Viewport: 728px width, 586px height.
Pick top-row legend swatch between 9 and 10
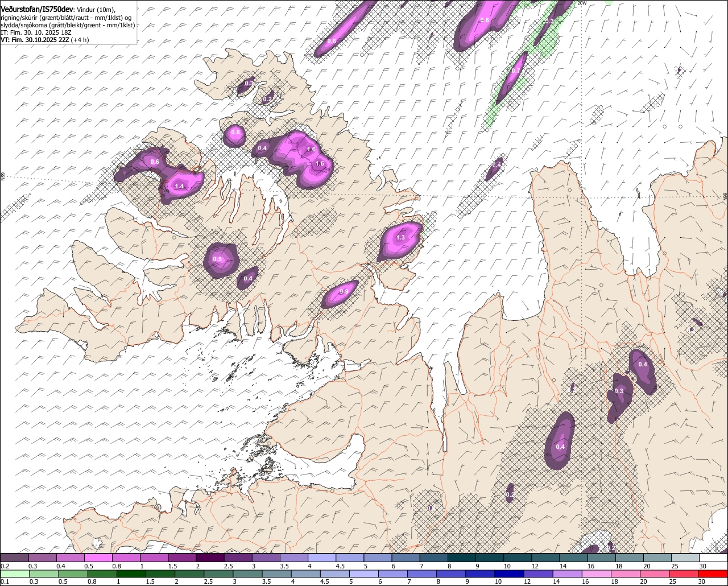pos(490,558)
